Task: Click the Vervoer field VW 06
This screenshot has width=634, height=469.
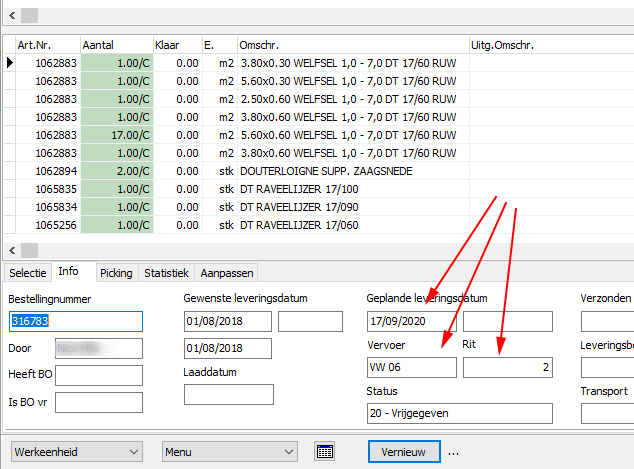Action: pos(412,367)
